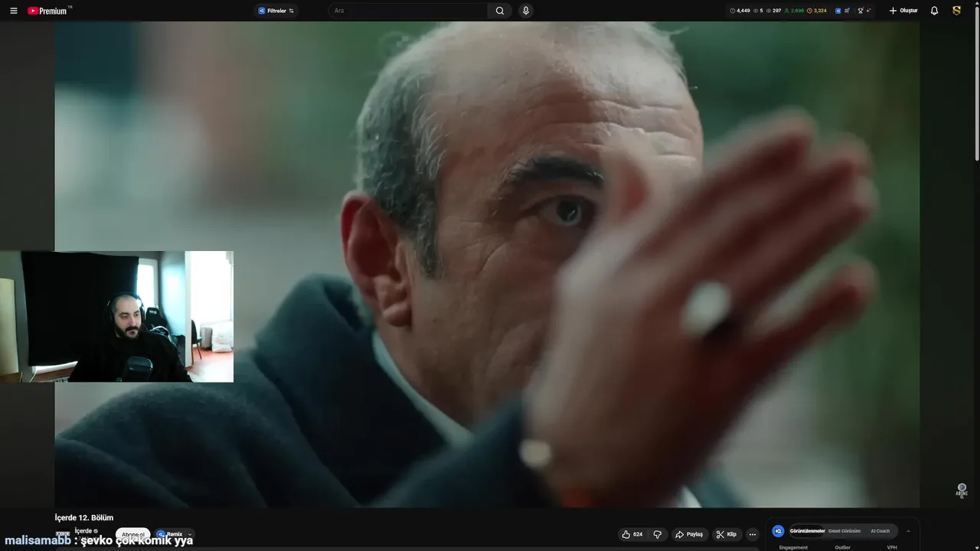This screenshot has width=980, height=551.
Task: Open the trophy icon in toolbar
Action: point(861,11)
